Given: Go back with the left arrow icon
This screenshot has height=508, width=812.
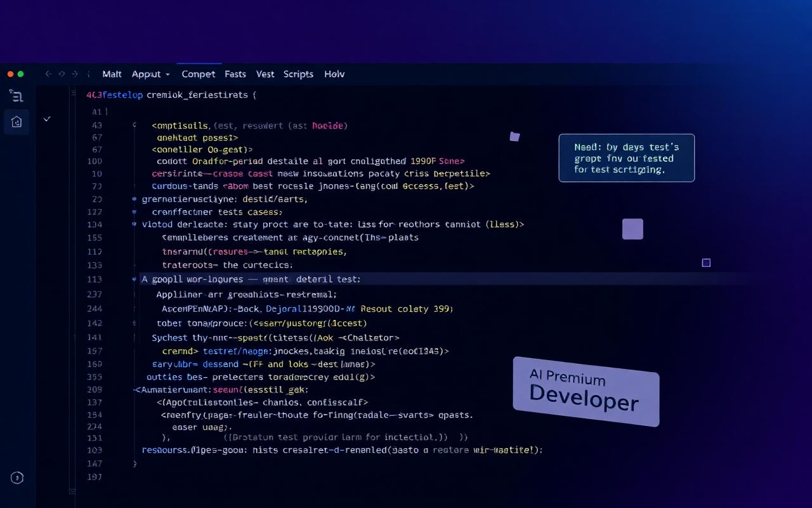Looking at the screenshot, I should pyautogui.click(x=48, y=74).
